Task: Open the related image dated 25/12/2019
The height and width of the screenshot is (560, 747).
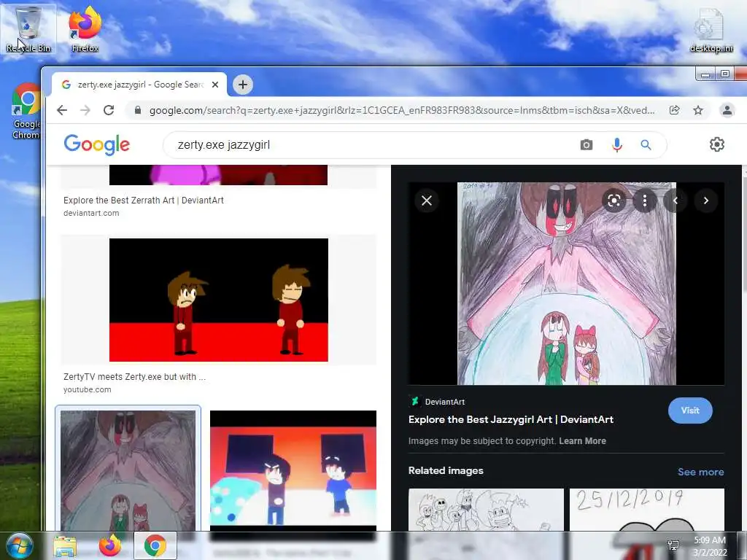Action: pyautogui.click(x=647, y=510)
